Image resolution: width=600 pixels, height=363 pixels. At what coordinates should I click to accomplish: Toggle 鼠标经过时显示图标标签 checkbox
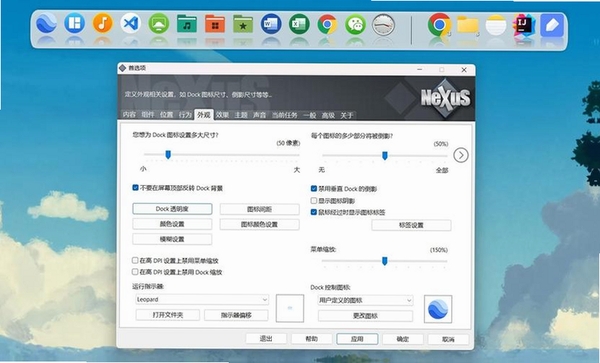pos(314,212)
